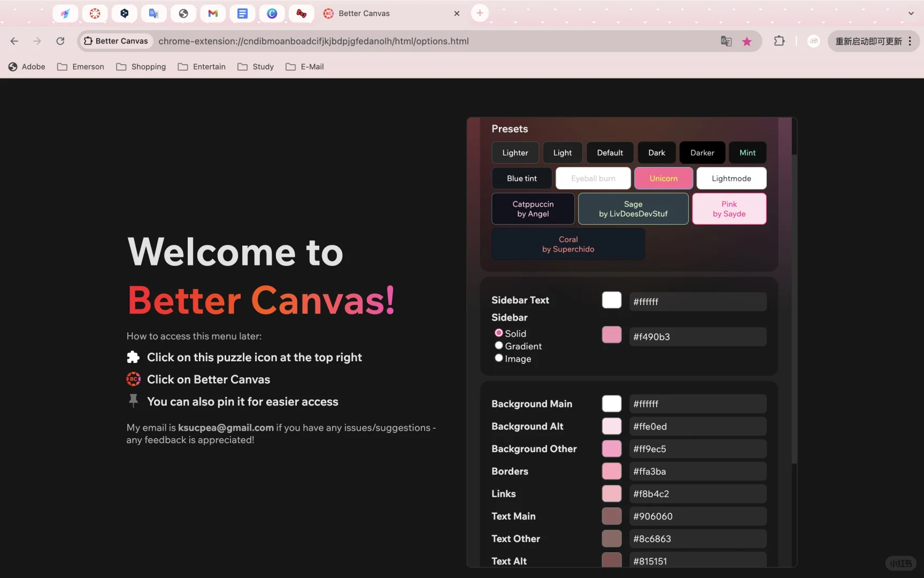Open the Extensions puzzle menu in toolbar
This screenshot has height=578, width=924.
click(779, 41)
